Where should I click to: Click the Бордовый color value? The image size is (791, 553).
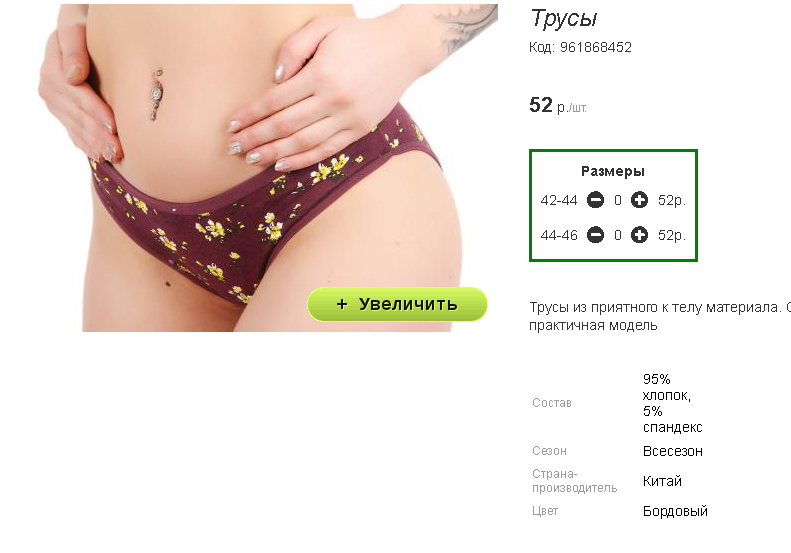675,512
